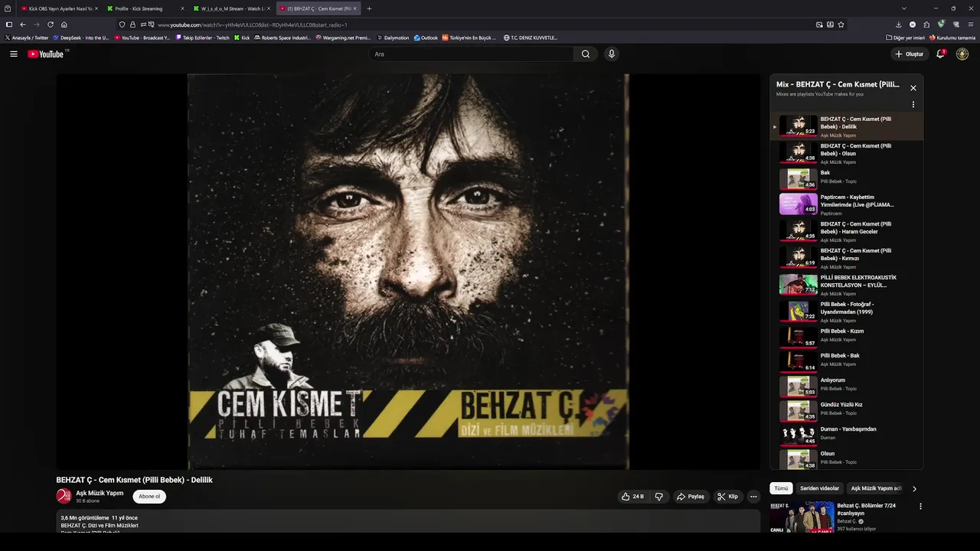Screen dimensions: 980x551
Task: Open the YouTube guide hamburger menu
Action: click(x=14, y=54)
